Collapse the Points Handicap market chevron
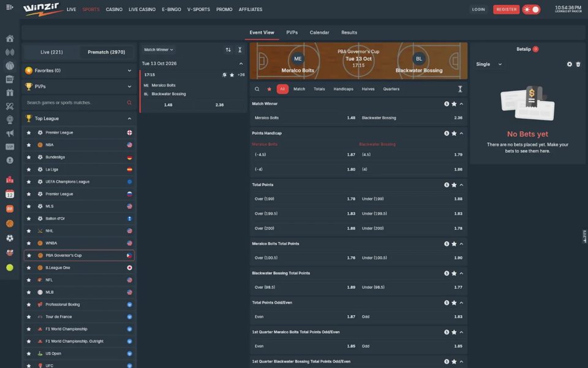Viewport: 588px width, 368px height. (461, 133)
